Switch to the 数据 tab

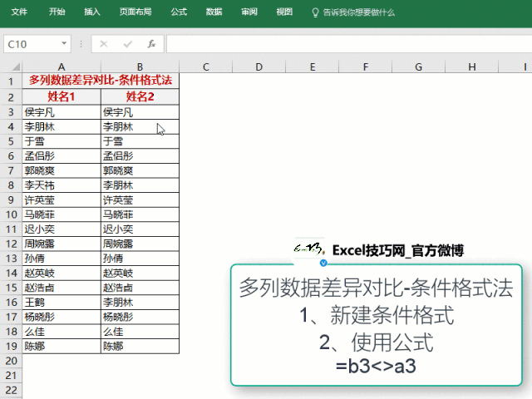[214, 12]
